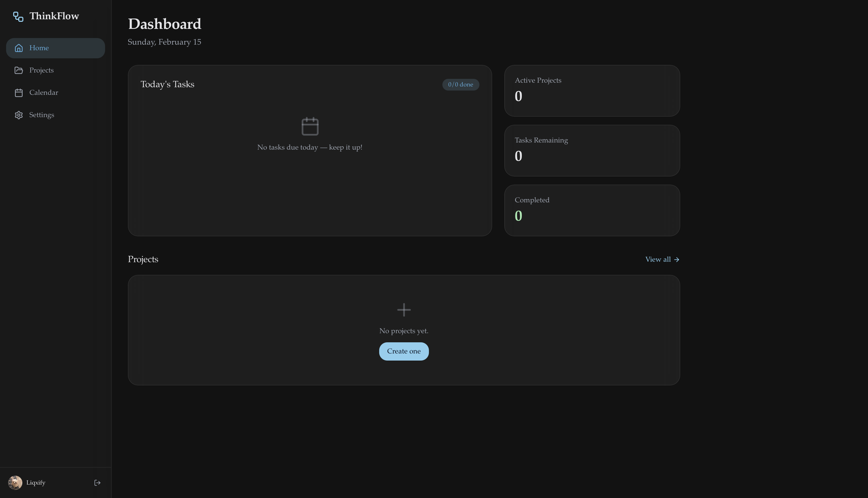Click the Settings gear icon
The height and width of the screenshot is (498, 868).
(x=19, y=115)
